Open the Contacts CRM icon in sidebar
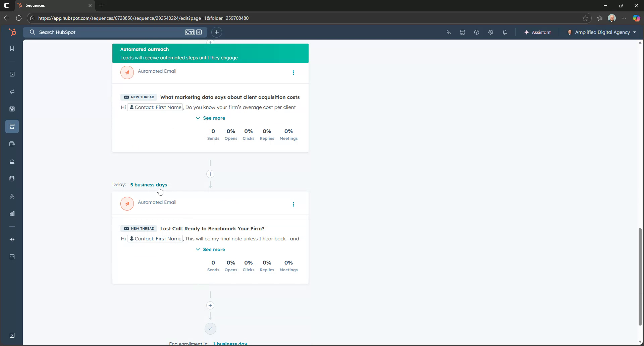 click(x=12, y=74)
